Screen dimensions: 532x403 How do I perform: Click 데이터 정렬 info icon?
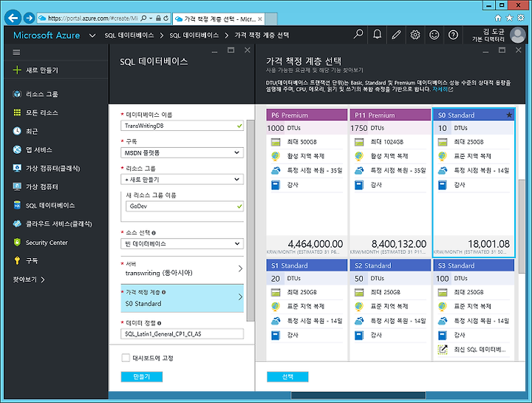159,323
